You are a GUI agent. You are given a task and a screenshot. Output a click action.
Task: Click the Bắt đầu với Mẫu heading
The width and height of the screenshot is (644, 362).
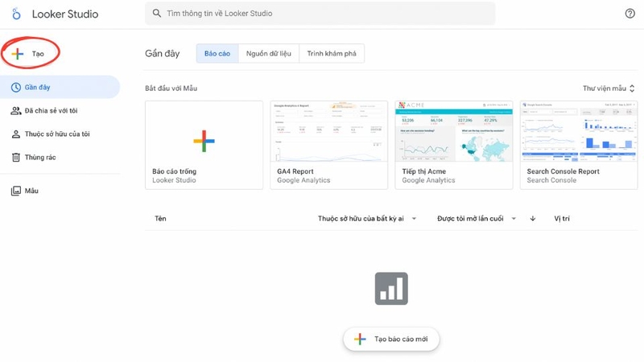pos(171,88)
